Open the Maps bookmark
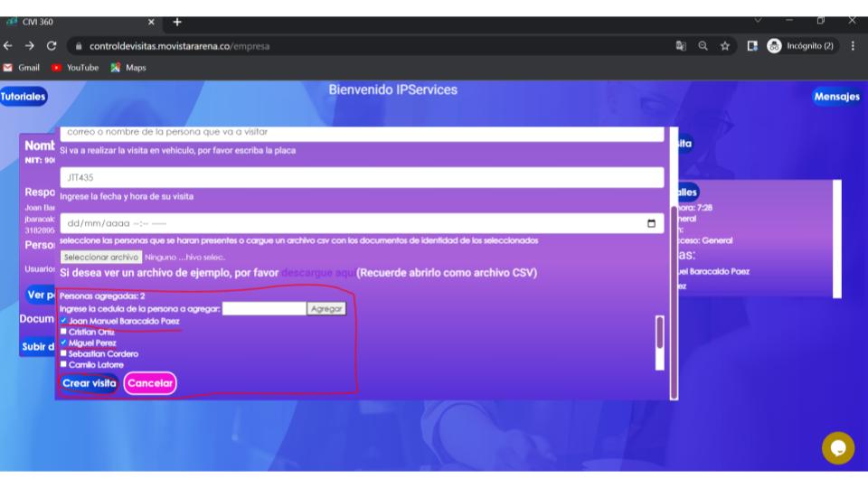The height and width of the screenshot is (488, 868). tap(127, 68)
